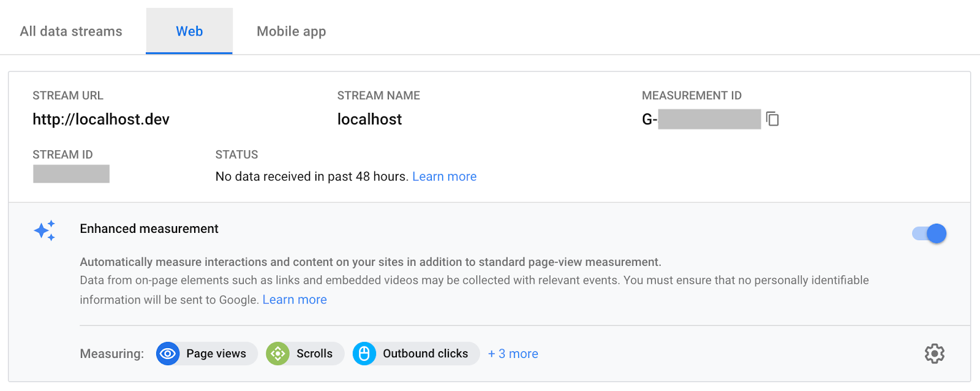Turn off the Enhanced measurement toggle
980x391 pixels.
pyautogui.click(x=929, y=233)
